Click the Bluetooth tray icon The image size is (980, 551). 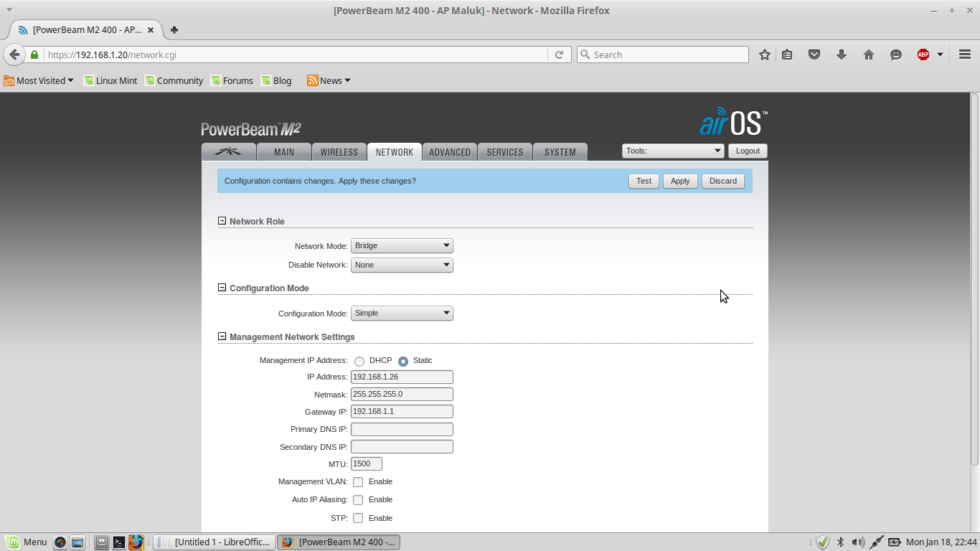[840, 542]
